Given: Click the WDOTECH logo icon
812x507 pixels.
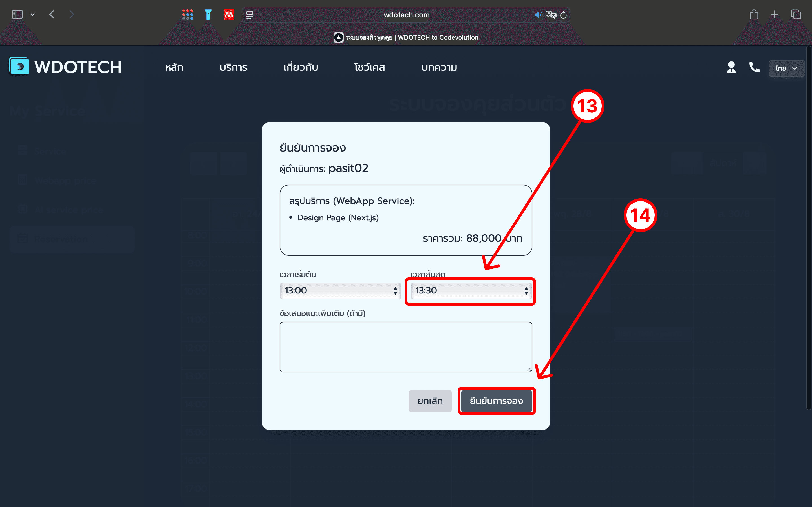Looking at the screenshot, I should tap(19, 66).
